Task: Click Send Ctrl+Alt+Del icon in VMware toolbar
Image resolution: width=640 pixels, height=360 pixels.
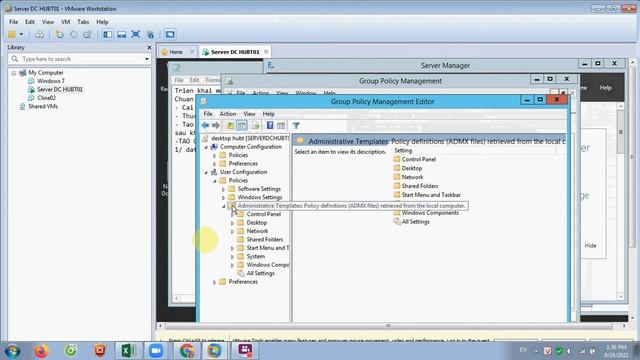Action: [x=40, y=35]
